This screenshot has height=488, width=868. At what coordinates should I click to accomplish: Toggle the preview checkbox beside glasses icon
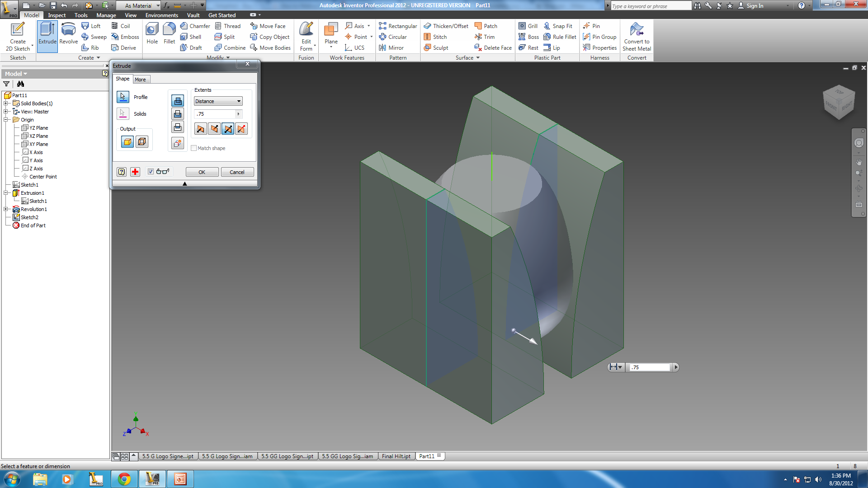151,172
